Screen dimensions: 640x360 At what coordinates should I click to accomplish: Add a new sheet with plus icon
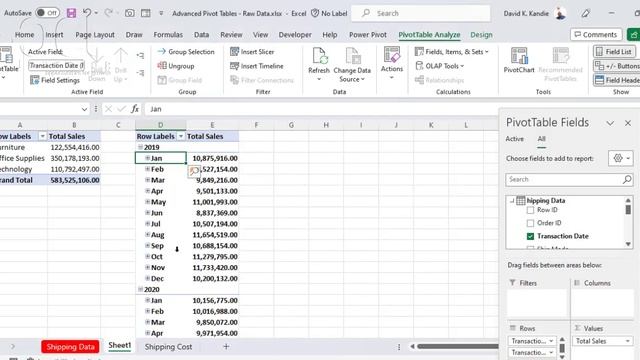[226, 347]
